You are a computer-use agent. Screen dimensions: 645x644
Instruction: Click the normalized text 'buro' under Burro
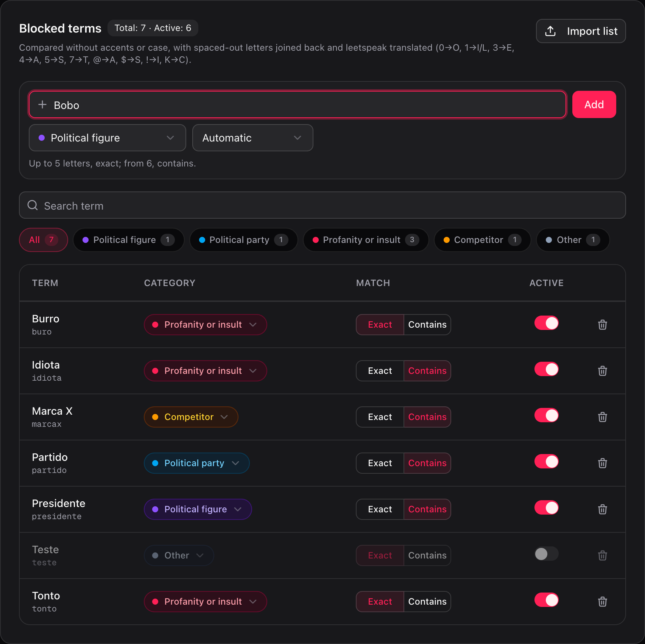point(42,332)
